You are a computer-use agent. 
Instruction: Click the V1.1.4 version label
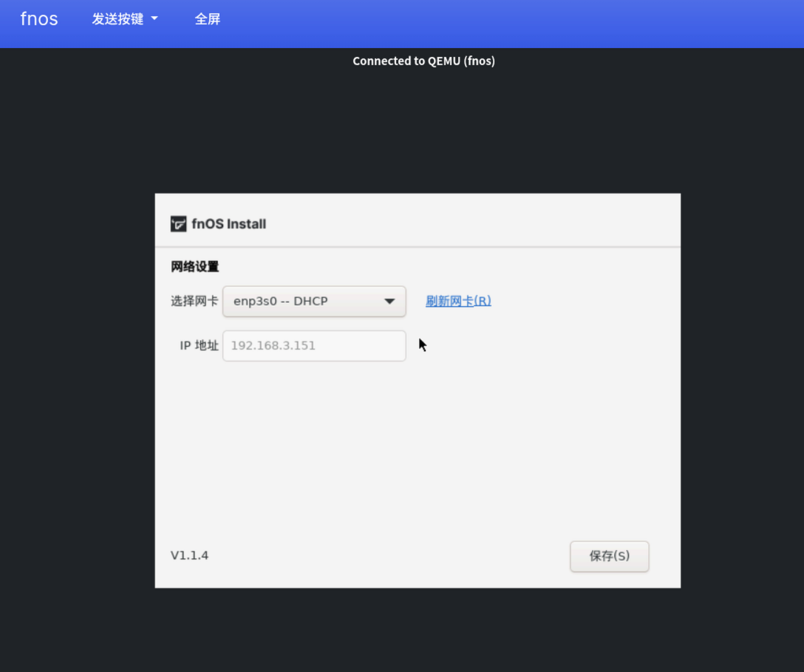(189, 555)
